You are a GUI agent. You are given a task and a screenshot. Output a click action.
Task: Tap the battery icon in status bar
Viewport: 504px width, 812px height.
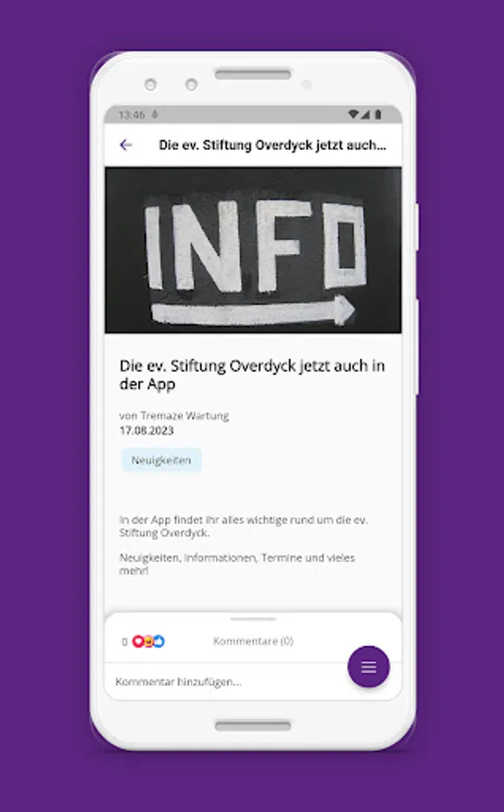pos(379,115)
